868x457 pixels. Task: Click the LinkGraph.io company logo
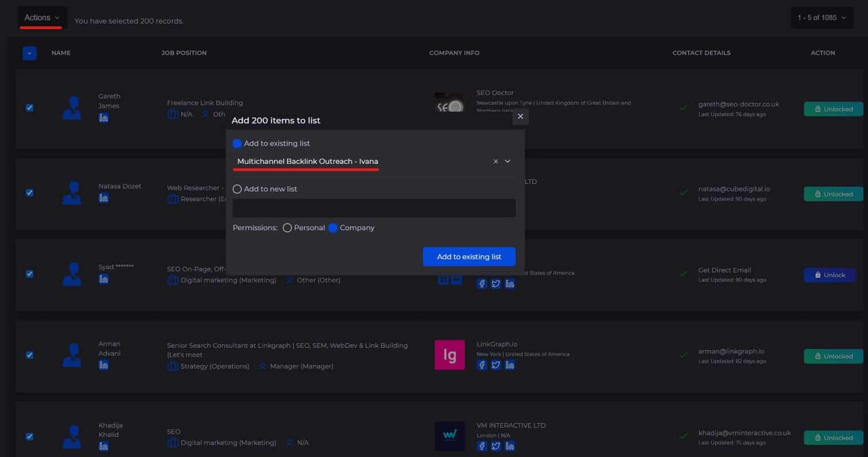pyautogui.click(x=450, y=355)
